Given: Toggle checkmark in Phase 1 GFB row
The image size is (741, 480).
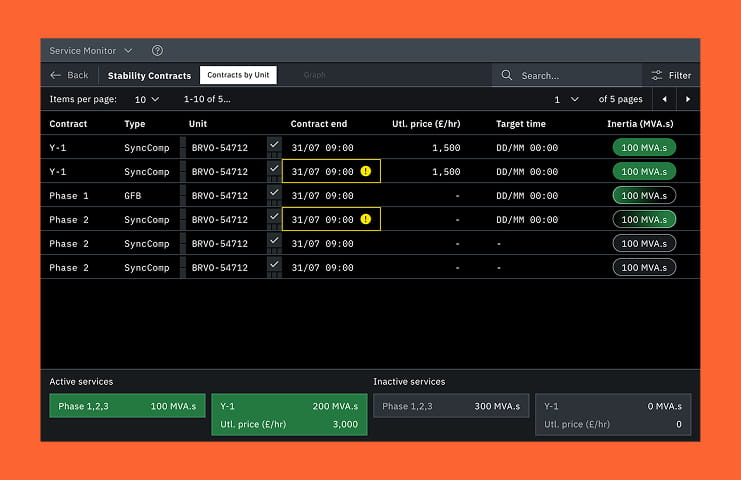Looking at the screenshot, I should 274,194.
